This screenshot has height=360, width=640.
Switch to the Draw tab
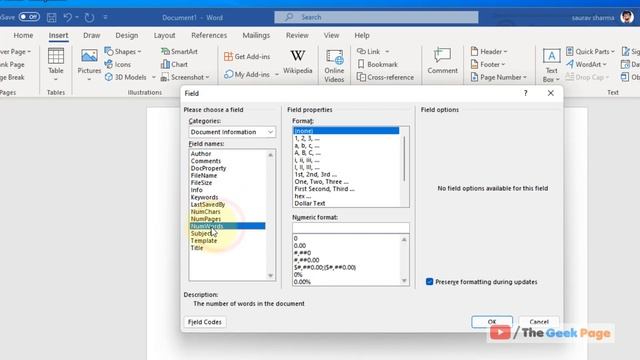(91, 36)
